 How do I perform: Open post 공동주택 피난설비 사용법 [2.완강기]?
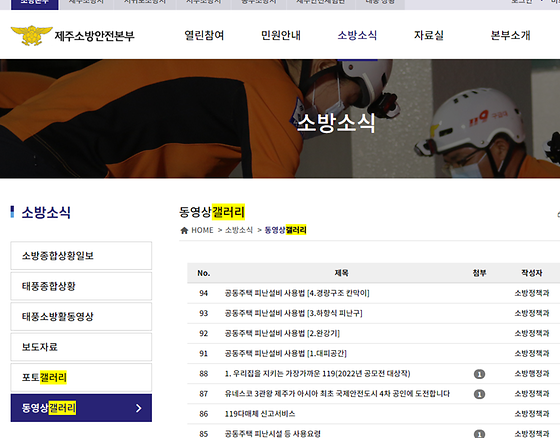282,333
